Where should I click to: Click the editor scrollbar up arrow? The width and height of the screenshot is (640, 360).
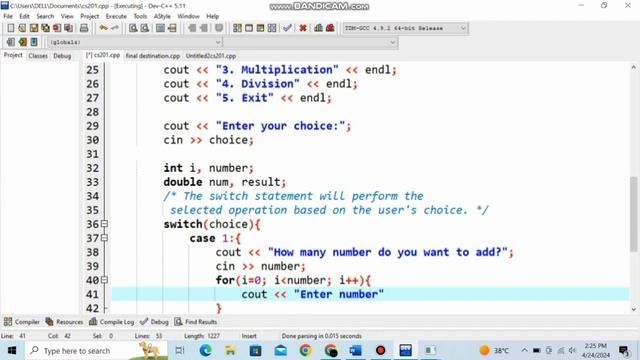coord(633,67)
